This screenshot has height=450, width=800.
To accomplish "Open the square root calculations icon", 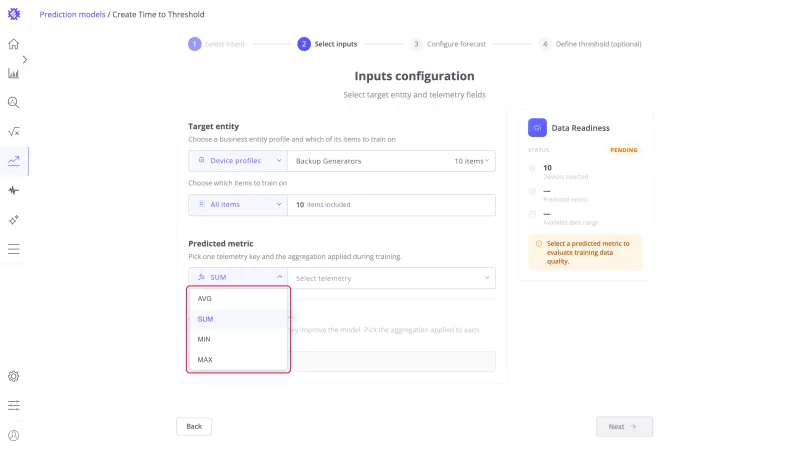I will pyautogui.click(x=14, y=132).
